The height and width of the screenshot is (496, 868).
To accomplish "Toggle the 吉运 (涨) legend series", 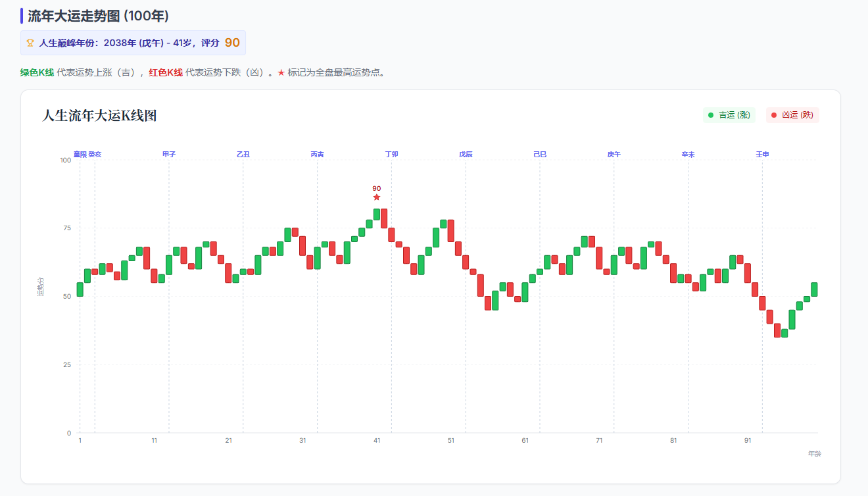I will pyautogui.click(x=729, y=115).
